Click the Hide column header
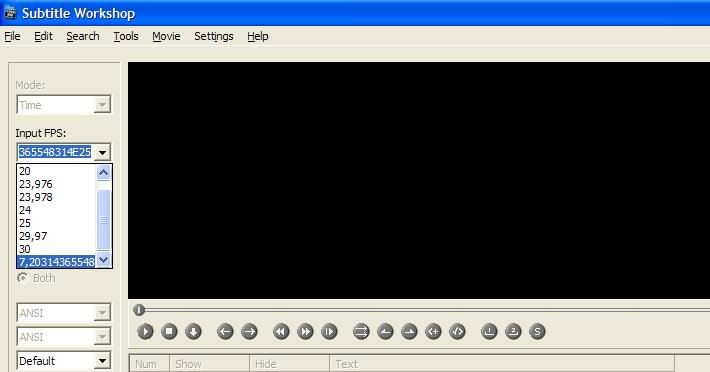The height and width of the screenshot is (372, 710). point(290,363)
